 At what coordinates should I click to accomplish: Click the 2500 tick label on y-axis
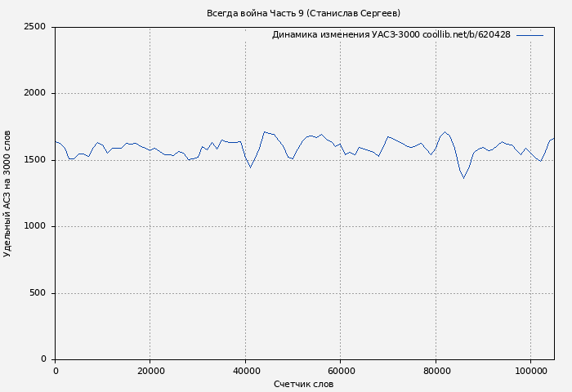click(x=34, y=27)
